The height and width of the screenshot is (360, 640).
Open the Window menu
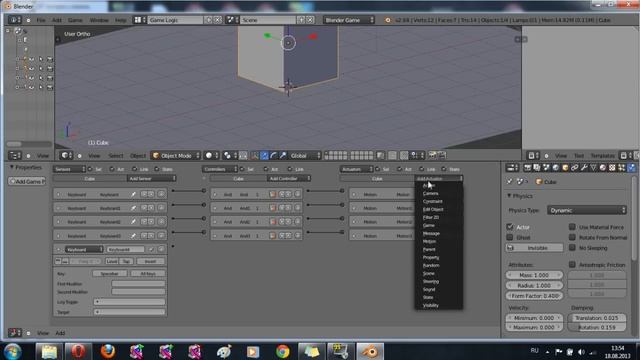coord(99,20)
